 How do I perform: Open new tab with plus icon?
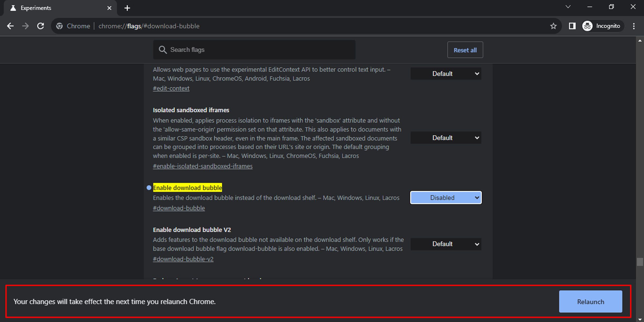click(127, 8)
